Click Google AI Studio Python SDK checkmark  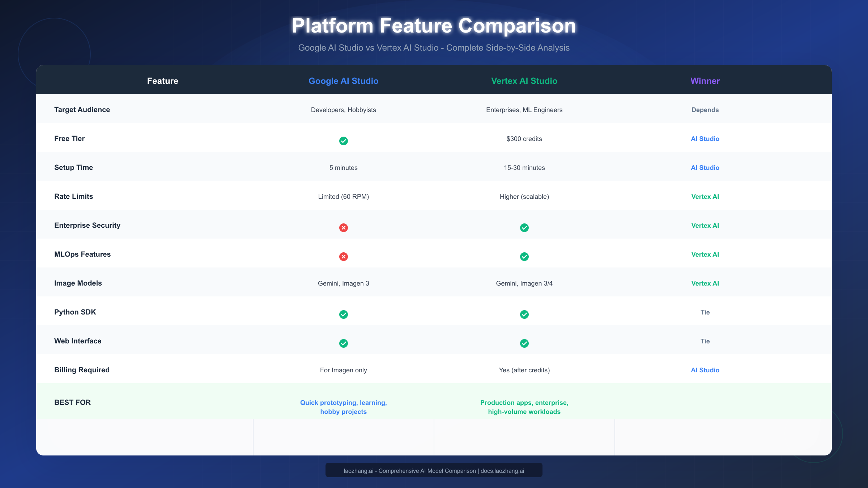[x=344, y=314]
